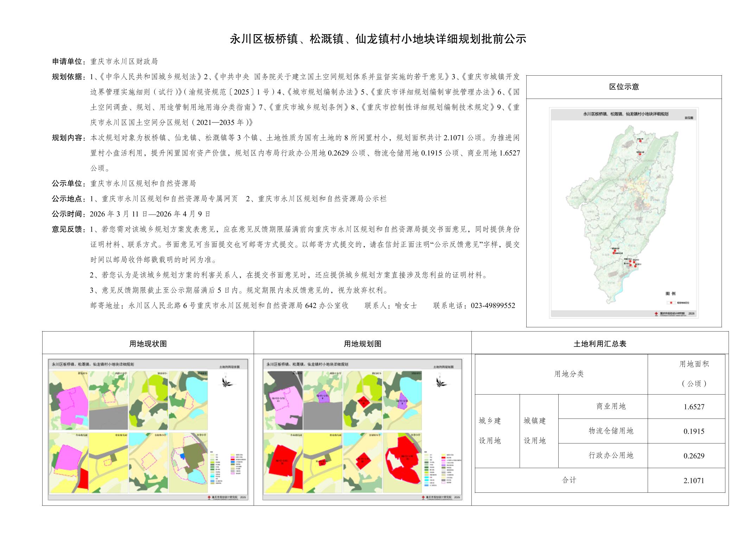Screen dimensions: 756x535
Task: Click red institute logo under 用地现状图 map
Action: (210, 497)
